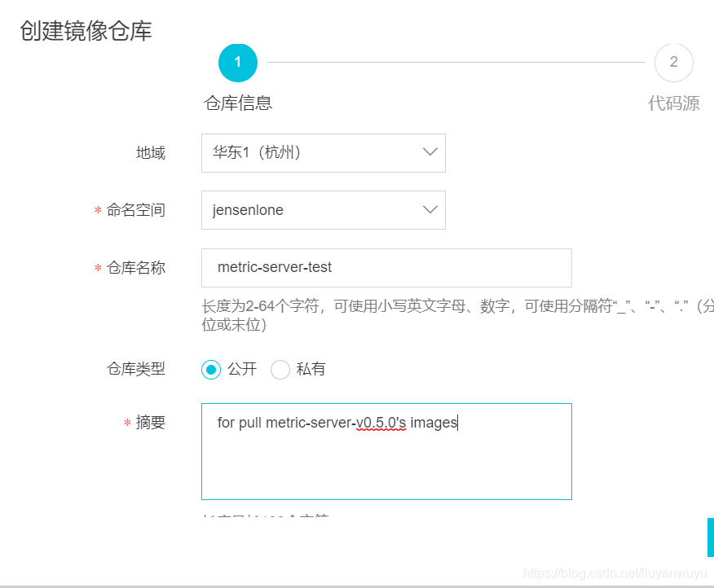Click the 地域 field label
The image size is (714, 588).
(x=151, y=153)
